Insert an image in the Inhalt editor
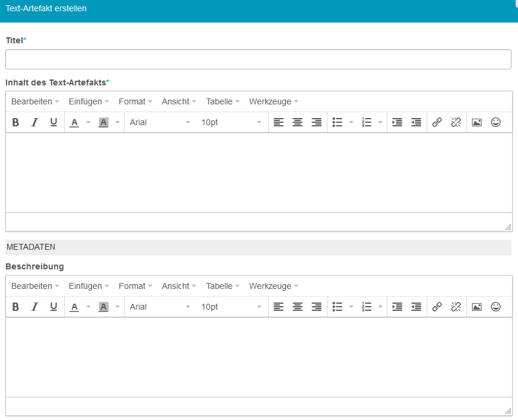 (x=476, y=122)
